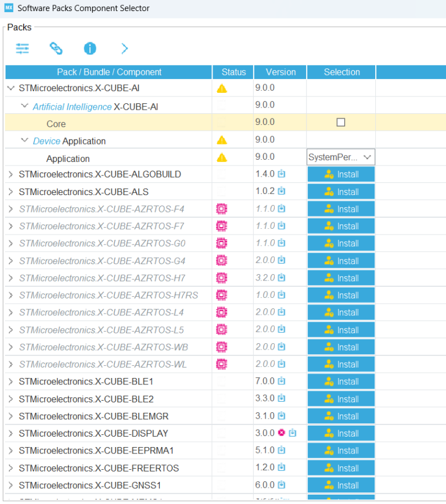Select STMicroelectronics.X-CUBE-BLEMGR row text

(x=93, y=416)
